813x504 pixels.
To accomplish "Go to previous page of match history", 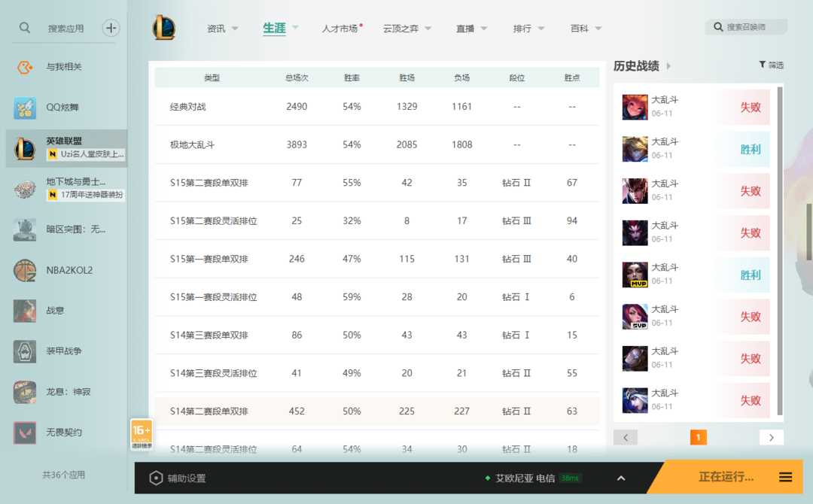I will click(x=626, y=438).
